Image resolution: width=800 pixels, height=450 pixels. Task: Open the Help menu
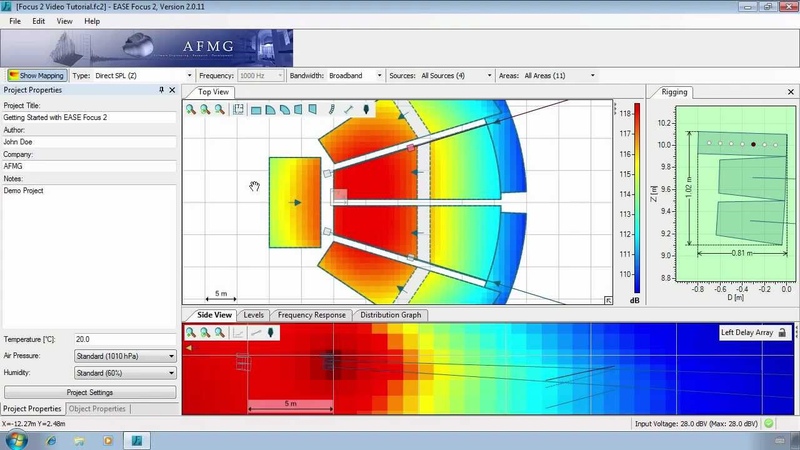92,21
